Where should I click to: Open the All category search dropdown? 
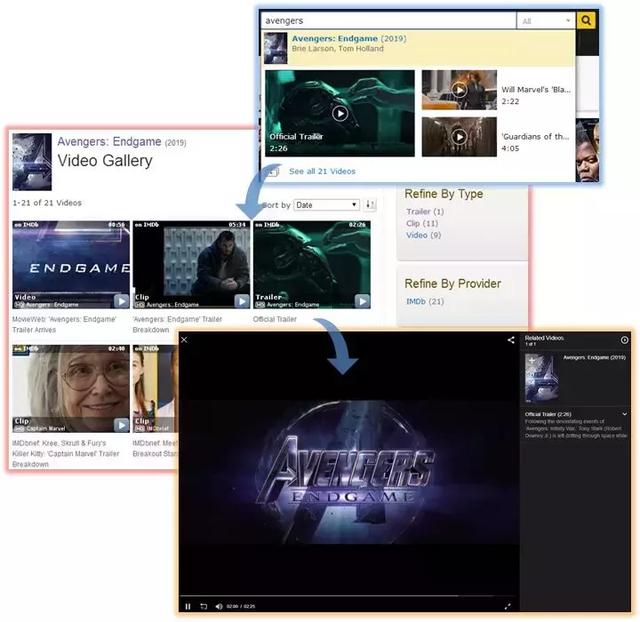[x=546, y=21]
